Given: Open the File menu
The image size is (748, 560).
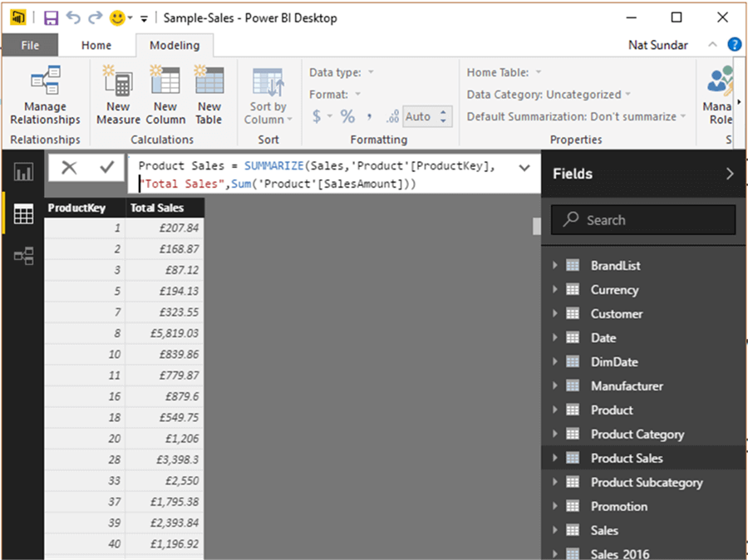Looking at the screenshot, I should click(30, 46).
